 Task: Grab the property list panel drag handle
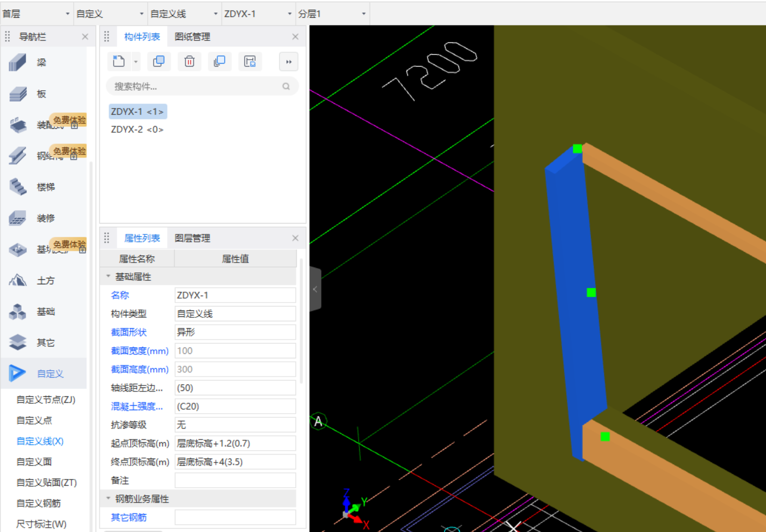click(107, 238)
